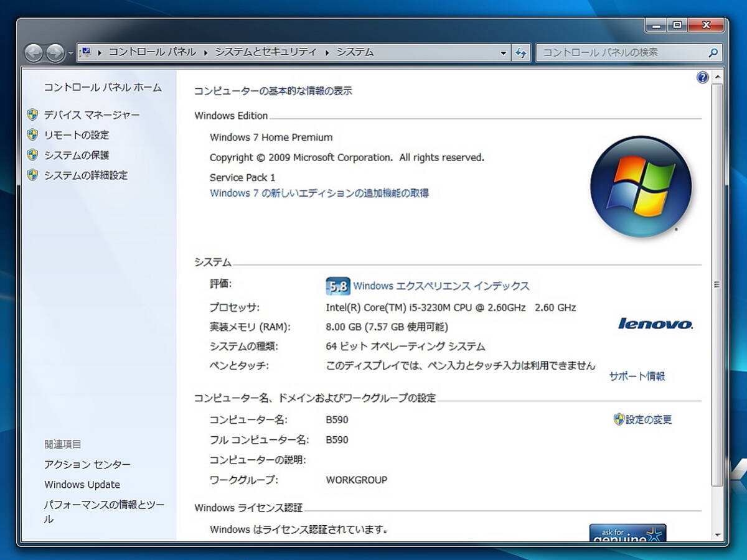Image resolution: width=747 pixels, height=560 pixels.
Task: Expand the address bar history dropdown
Action: (x=504, y=53)
